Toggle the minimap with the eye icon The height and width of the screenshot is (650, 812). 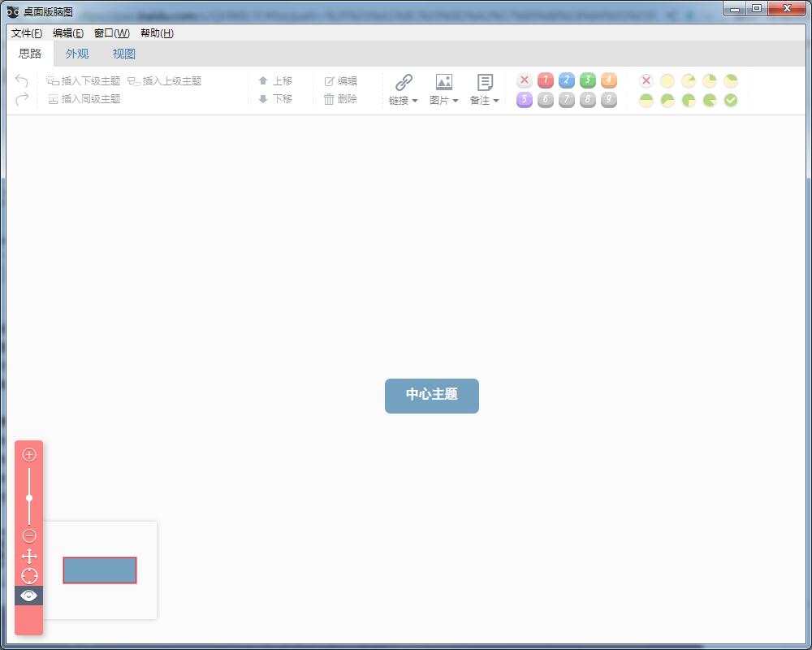[x=29, y=595]
